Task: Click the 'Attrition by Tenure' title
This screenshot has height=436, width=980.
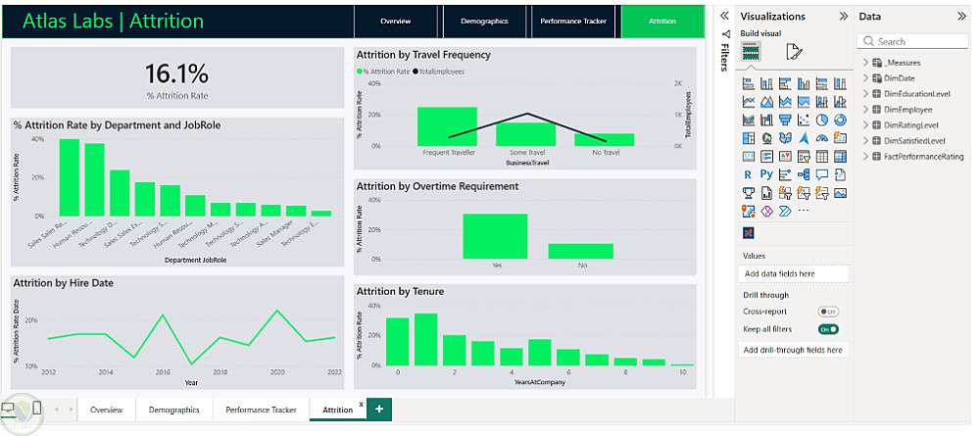Action: pos(400,291)
